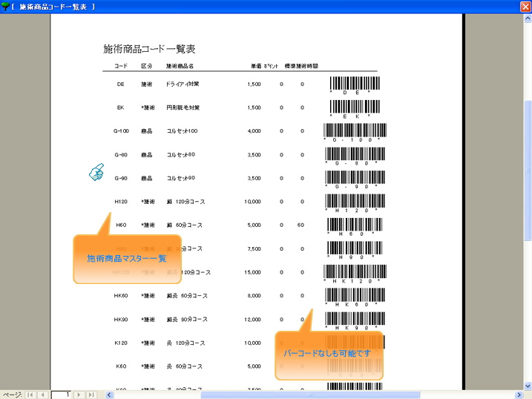Click the horizontal scrollbar thumb
Screen dimensions: 532x399
click(310, 395)
